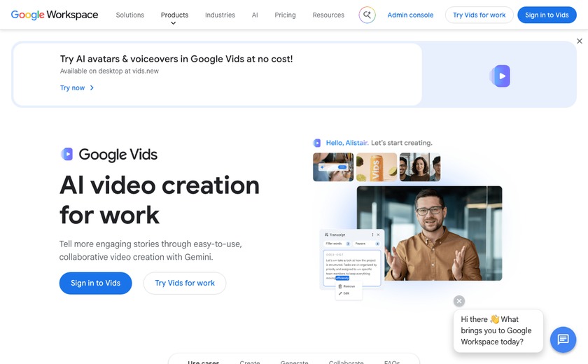588x364 pixels.
Task: Close the Transcript panel in the preview
Action: [378, 234]
